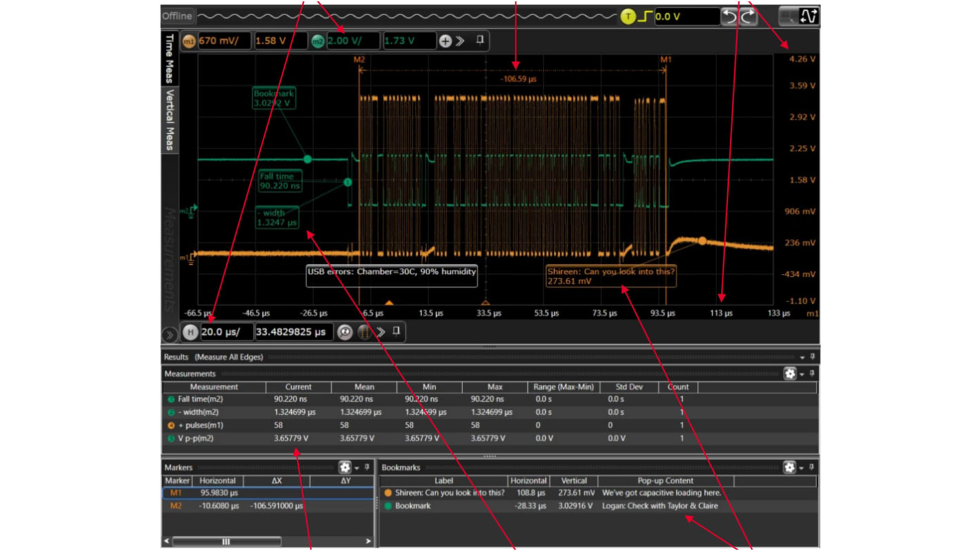Toggle the orange markers icon in horizontal toolbar
The width and height of the screenshot is (980, 551).
click(x=364, y=332)
